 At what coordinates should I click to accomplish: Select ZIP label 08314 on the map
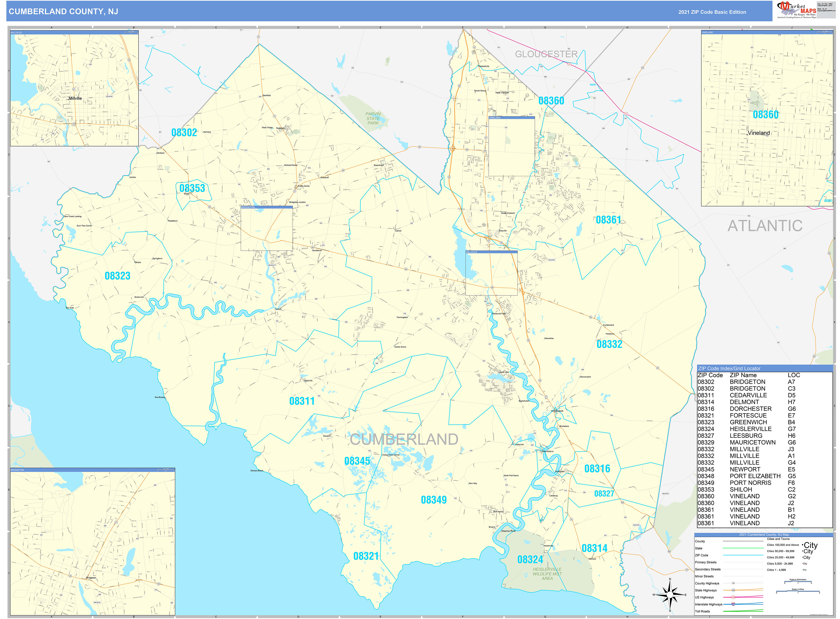595,549
